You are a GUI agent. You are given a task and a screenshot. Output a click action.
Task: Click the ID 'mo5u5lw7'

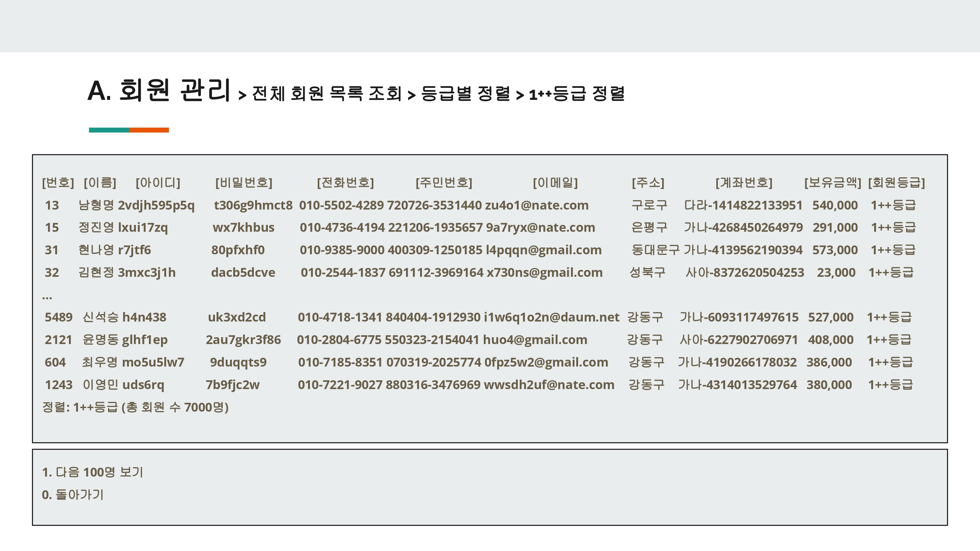(x=153, y=362)
